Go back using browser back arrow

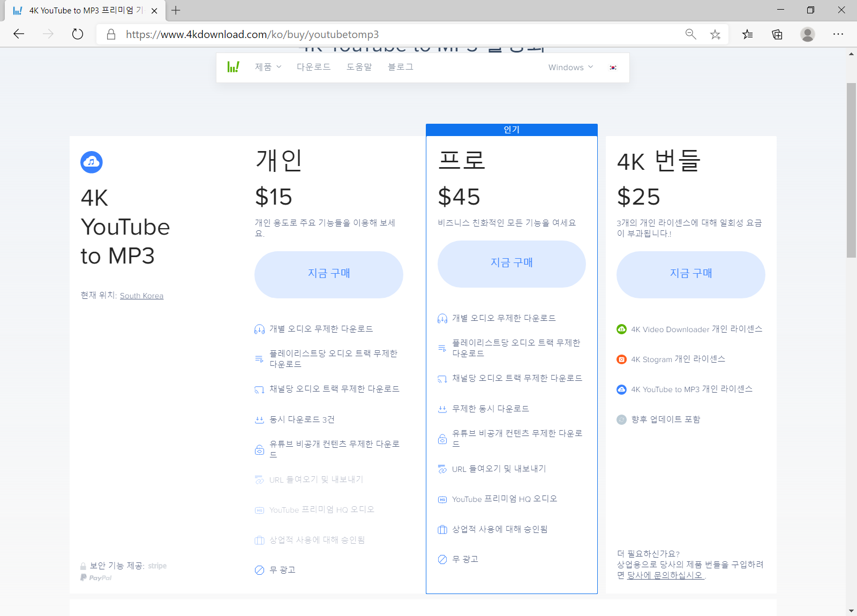point(19,34)
